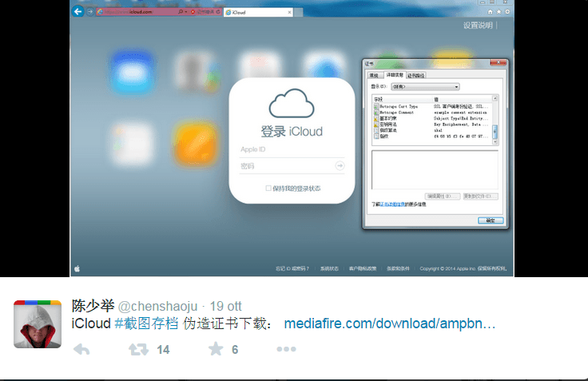Viewport: 588px width, 381px height.
Task: Open the third certification path tab
Action: (416, 75)
